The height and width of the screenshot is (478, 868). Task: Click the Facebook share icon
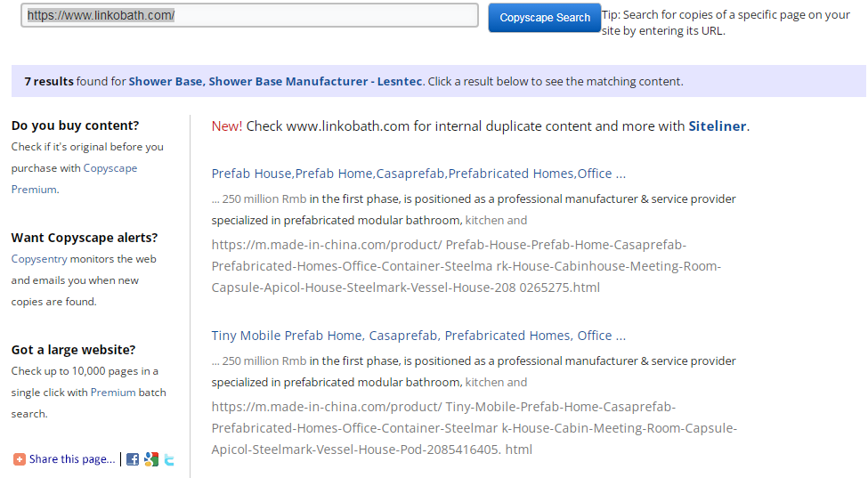(133, 459)
